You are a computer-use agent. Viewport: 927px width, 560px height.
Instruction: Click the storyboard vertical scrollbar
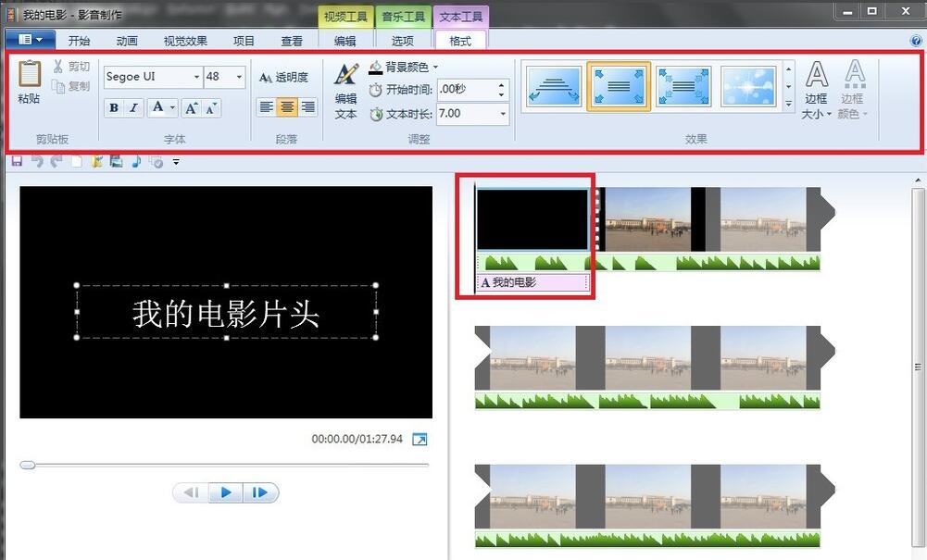pyautogui.click(x=918, y=369)
